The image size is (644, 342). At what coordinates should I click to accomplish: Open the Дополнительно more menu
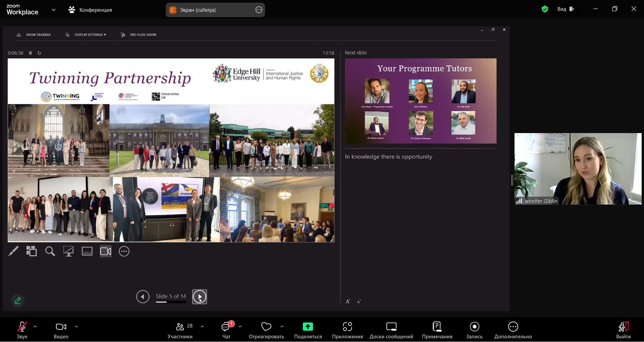click(513, 330)
